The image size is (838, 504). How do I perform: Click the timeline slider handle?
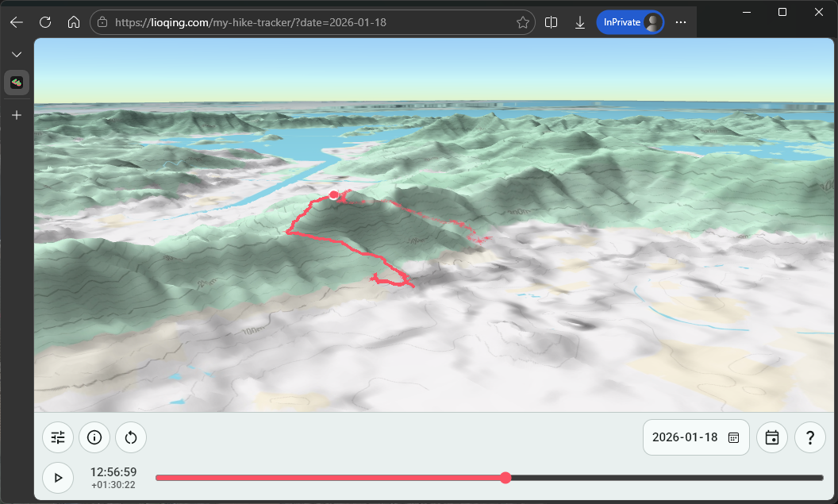coord(505,478)
